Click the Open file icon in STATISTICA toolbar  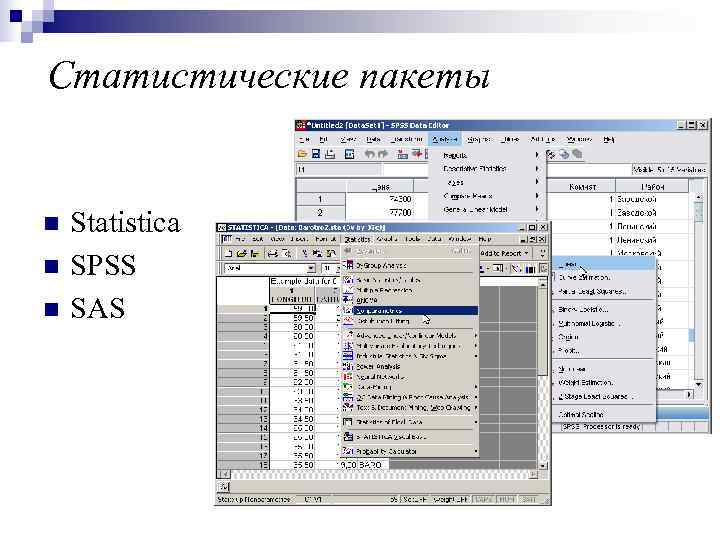click(x=242, y=253)
